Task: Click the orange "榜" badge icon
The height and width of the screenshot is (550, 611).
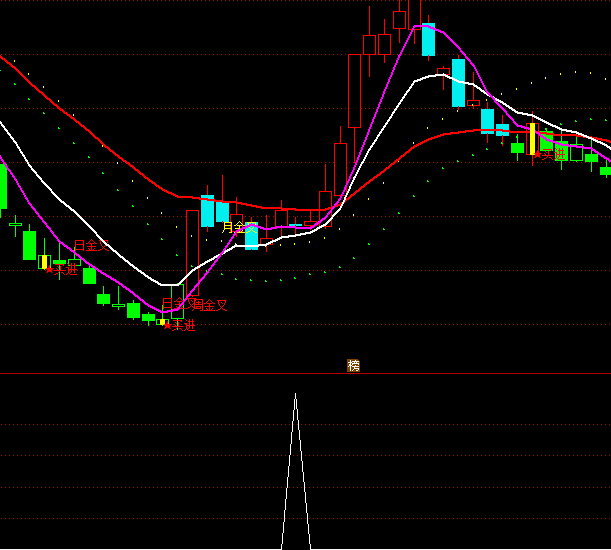Action: click(353, 366)
